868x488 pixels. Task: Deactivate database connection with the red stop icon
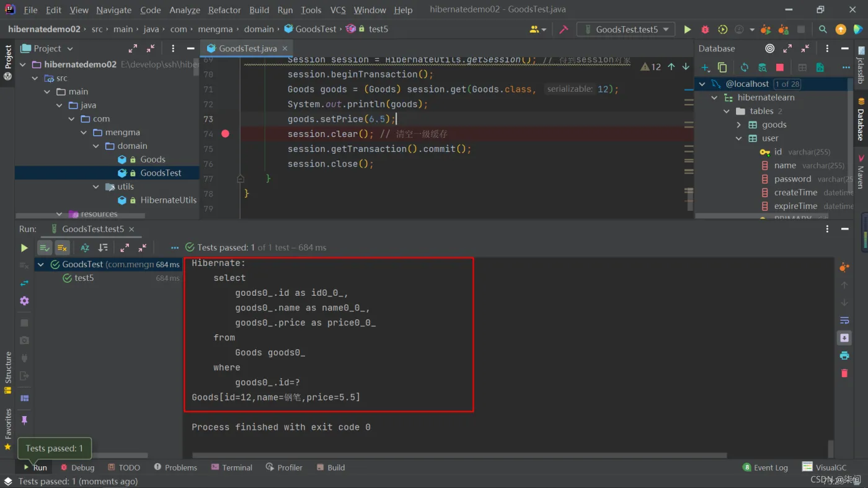[x=780, y=68]
